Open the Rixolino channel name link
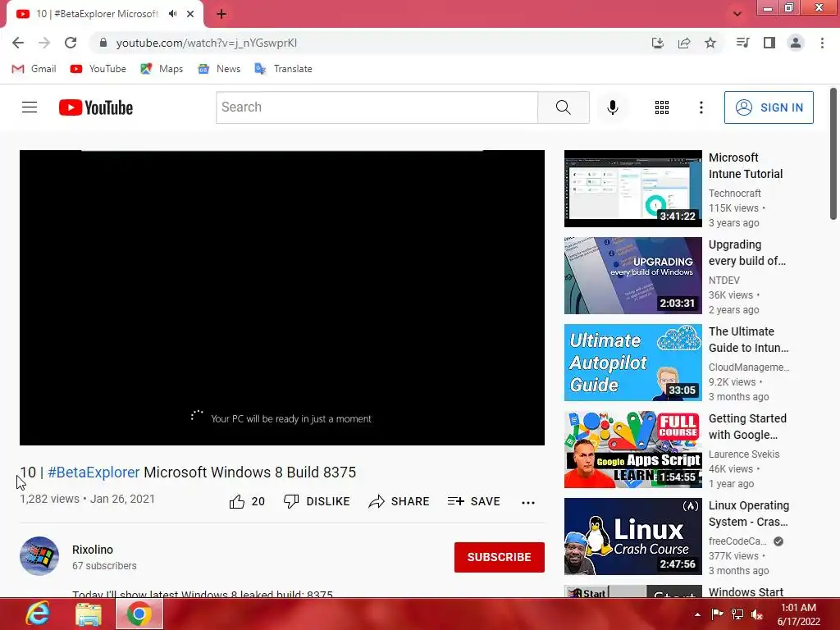 click(x=93, y=550)
